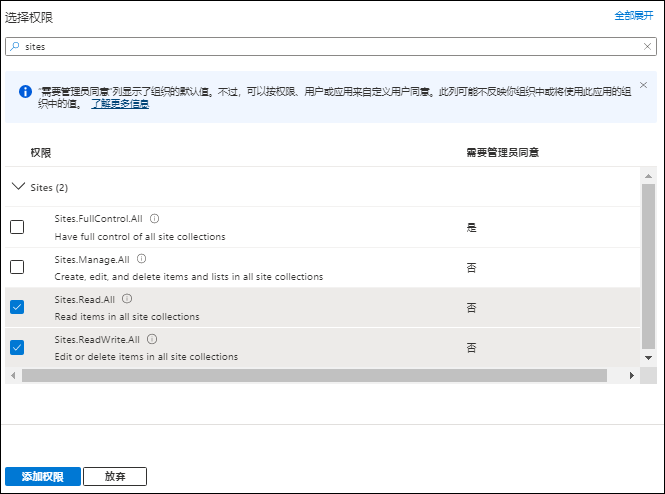Click the 放弃 button
This screenshot has height=494, width=665.
tap(115, 477)
